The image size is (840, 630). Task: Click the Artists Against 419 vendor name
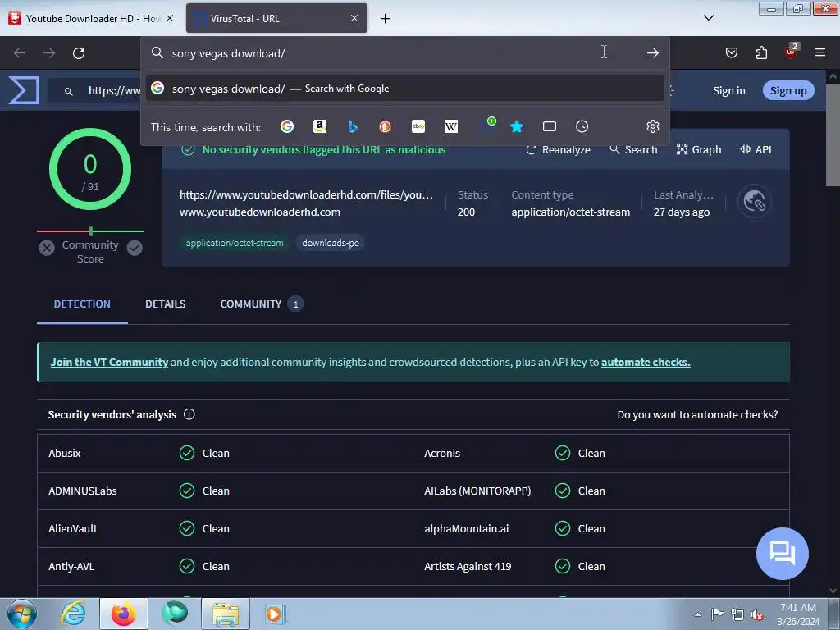click(x=468, y=566)
